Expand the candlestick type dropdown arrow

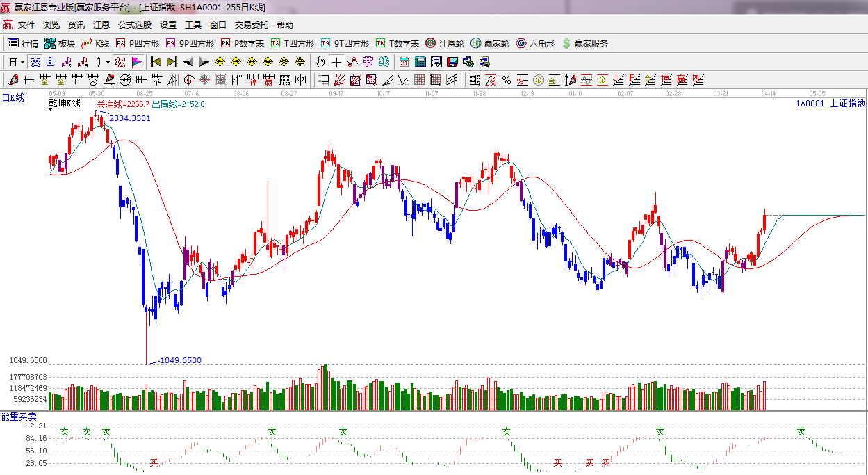pyautogui.click(x=108, y=62)
